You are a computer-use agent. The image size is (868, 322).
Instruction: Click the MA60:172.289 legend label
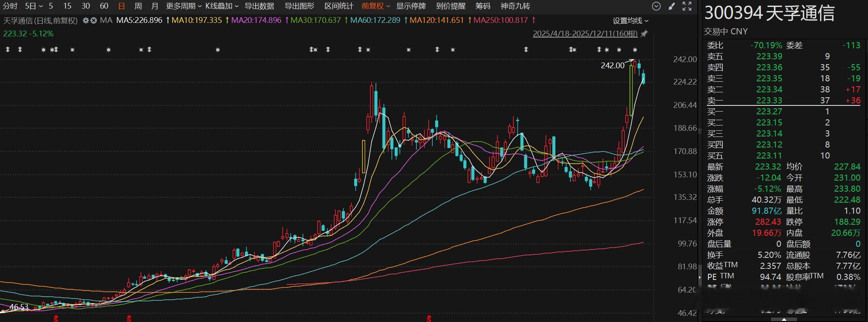376,20
